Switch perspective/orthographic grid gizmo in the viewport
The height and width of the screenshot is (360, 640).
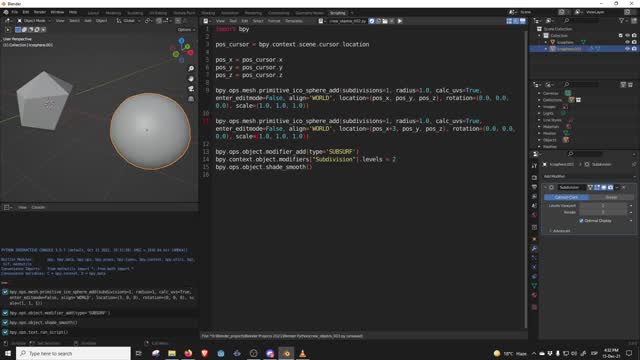tap(191, 99)
